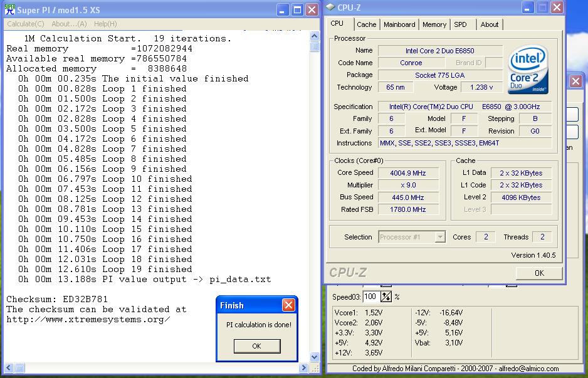Select the About tab in CPU-Z
The height and width of the screenshot is (378, 588).
pos(490,24)
